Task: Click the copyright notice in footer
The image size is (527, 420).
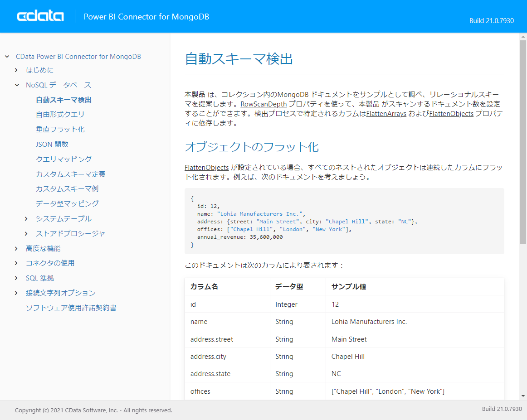Action: 93,410
